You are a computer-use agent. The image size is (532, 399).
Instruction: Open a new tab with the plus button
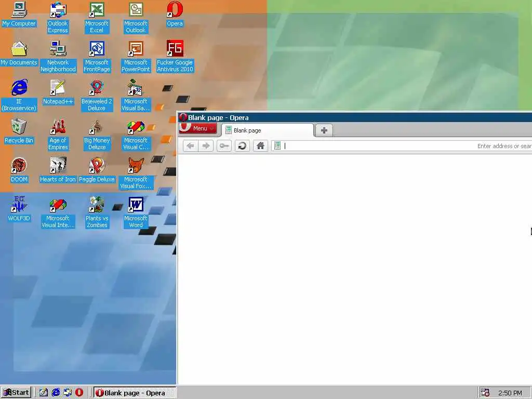click(x=324, y=130)
